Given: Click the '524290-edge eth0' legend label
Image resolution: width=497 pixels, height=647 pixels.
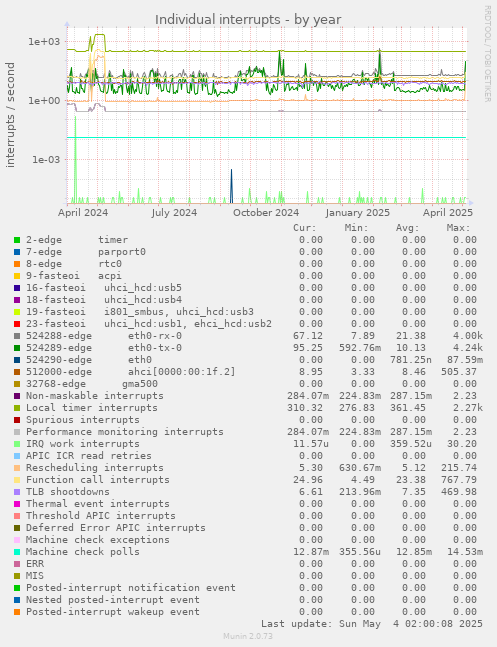Looking at the screenshot, I should (89, 359).
